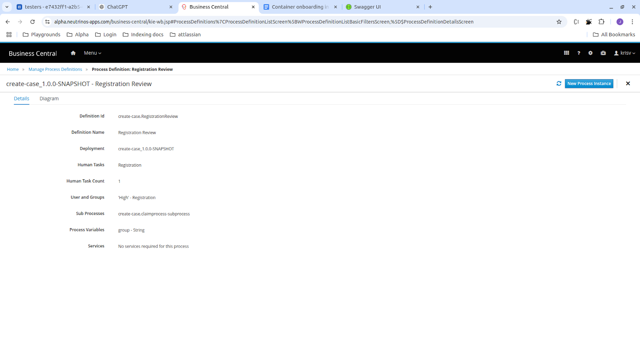Image resolution: width=640 pixels, height=364 pixels.
Task: Click the group - String variable value
Action: point(131,231)
